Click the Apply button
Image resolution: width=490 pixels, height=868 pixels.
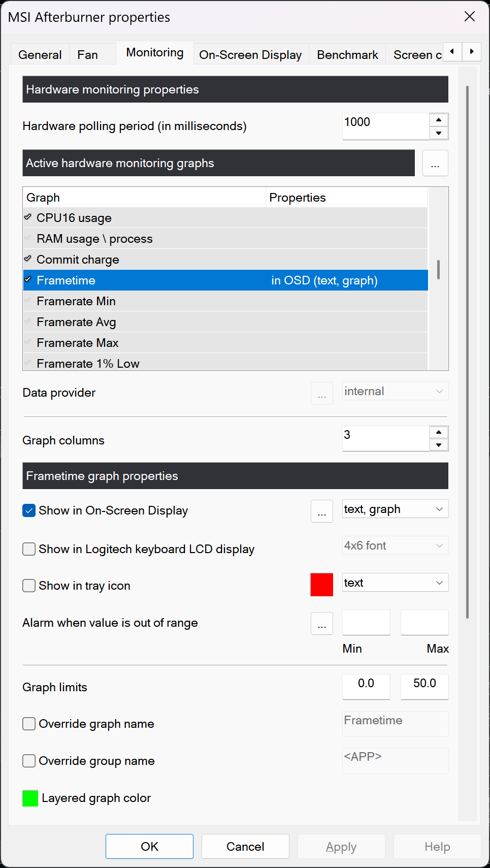341,846
